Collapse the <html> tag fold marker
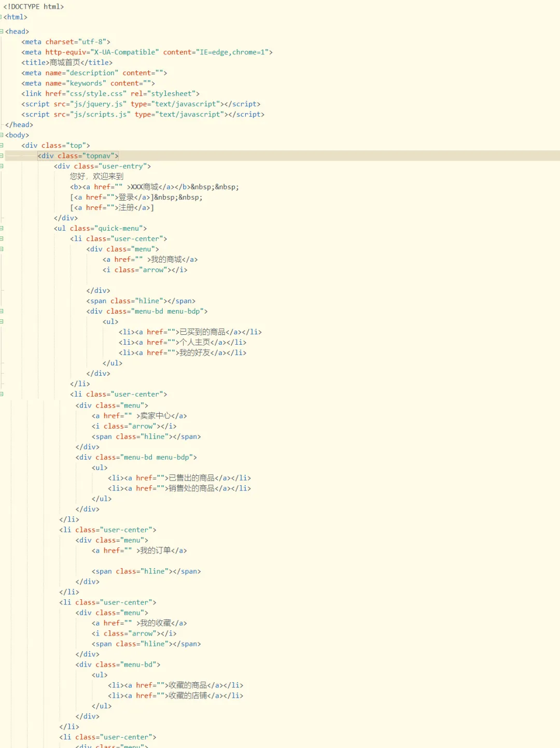Screen dimensions: 560x748 (2, 17)
